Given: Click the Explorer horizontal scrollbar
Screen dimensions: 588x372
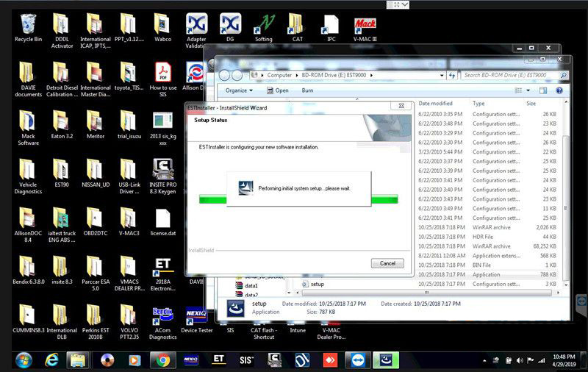Looking at the screenshot, I should click(426, 293).
